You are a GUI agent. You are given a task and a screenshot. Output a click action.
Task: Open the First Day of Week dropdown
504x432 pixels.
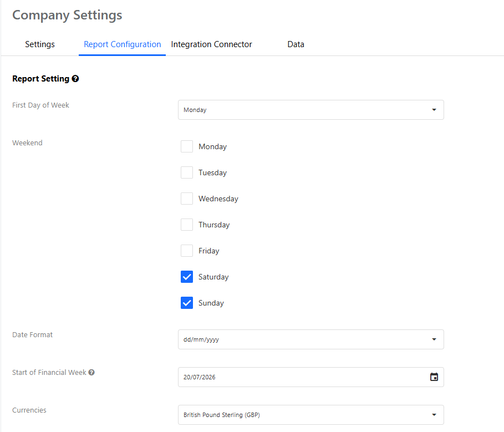click(311, 110)
